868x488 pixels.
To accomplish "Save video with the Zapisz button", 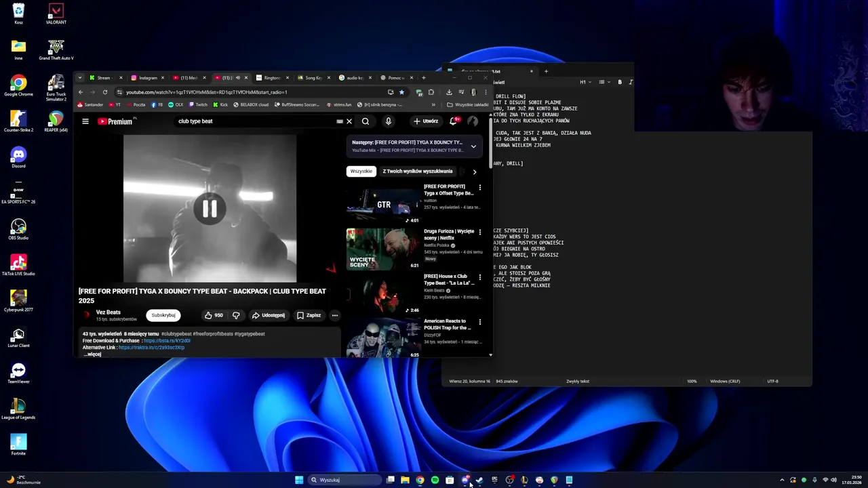I will tap(309, 315).
